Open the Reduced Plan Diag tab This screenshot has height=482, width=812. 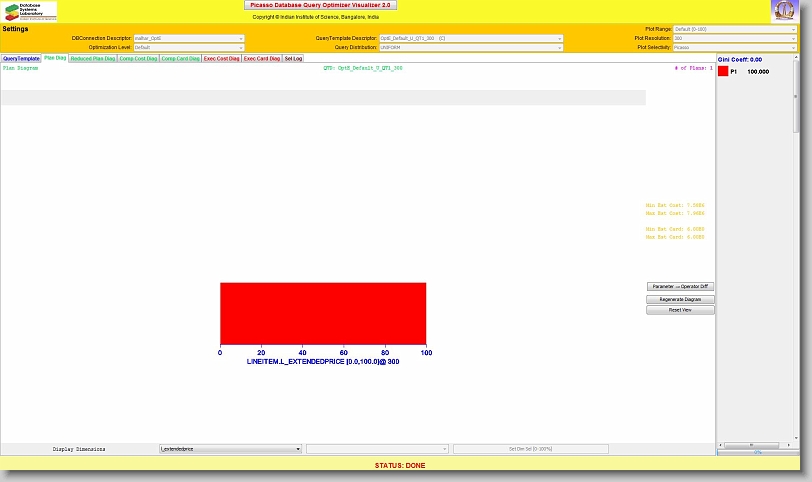pyautogui.click(x=92, y=59)
